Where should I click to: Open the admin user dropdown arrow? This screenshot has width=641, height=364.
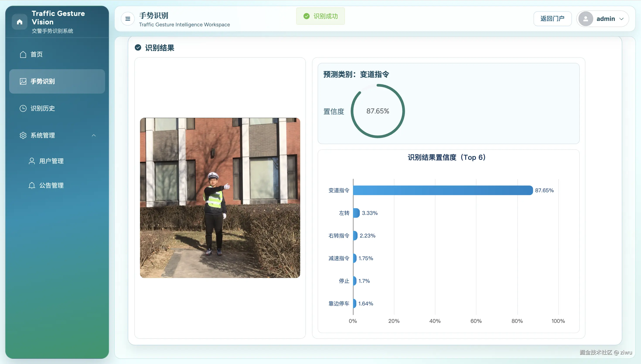(x=621, y=19)
